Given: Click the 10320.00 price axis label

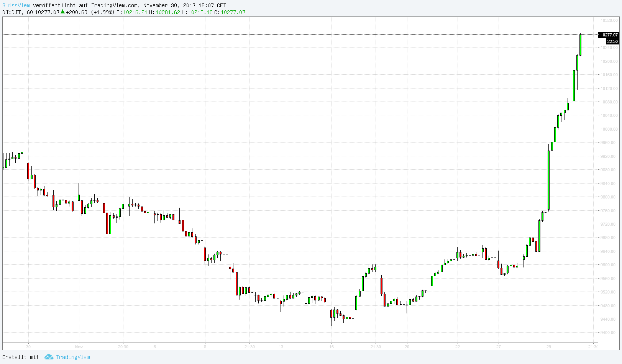Looking at the screenshot, I should point(609,20).
